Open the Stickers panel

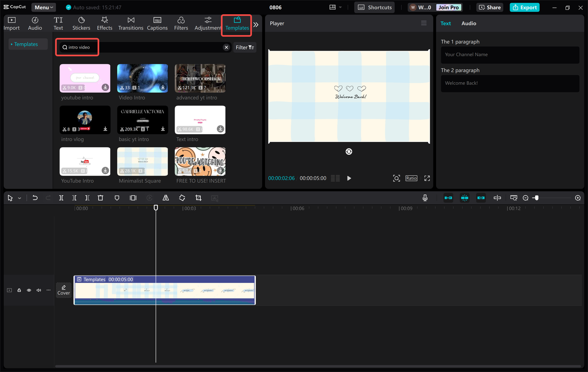[81, 22]
